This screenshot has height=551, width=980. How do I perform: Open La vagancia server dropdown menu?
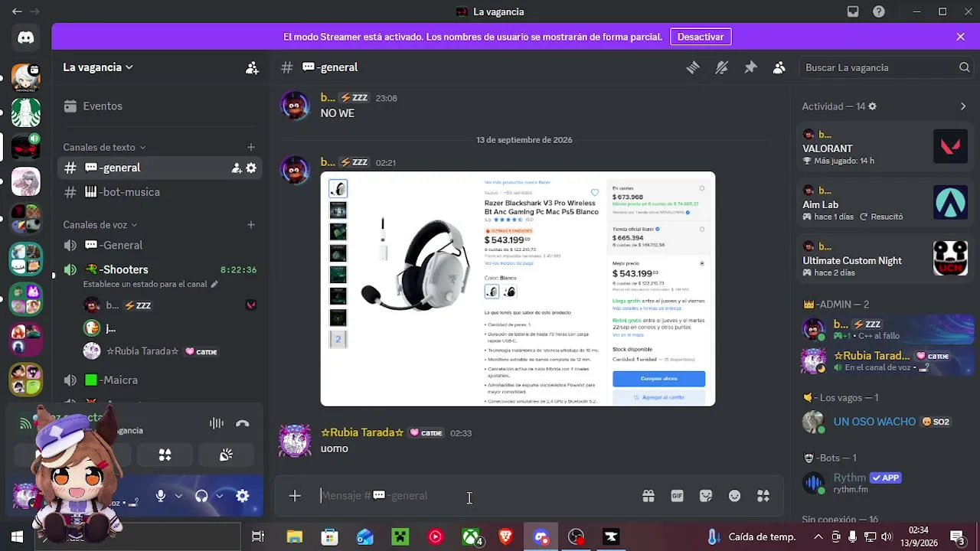coord(98,67)
